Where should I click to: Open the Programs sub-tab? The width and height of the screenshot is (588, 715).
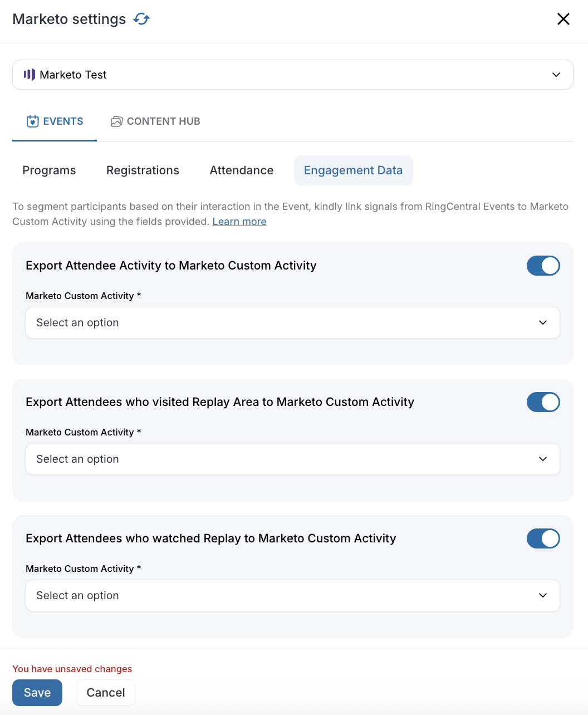(49, 170)
